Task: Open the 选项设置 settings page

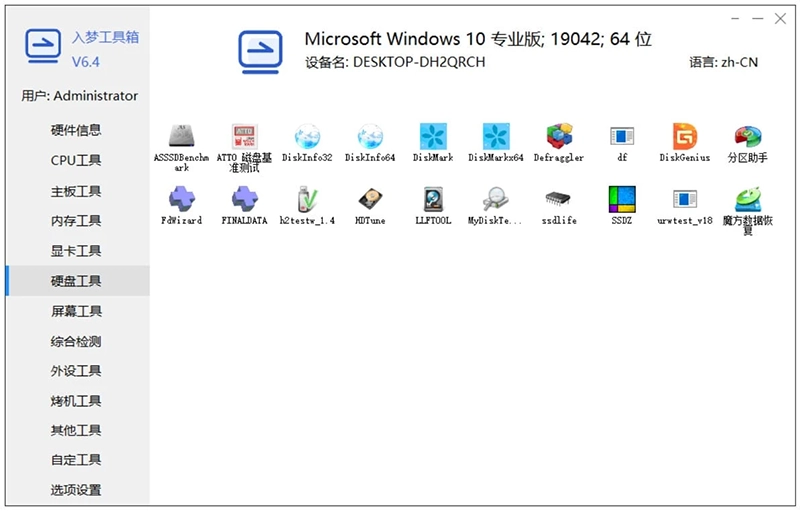Action: pyautogui.click(x=76, y=490)
